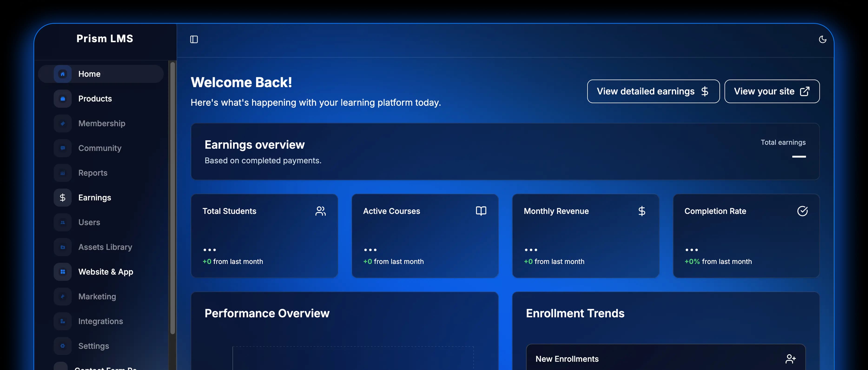Navigate to Community
This screenshot has height=370, width=868.
pos(101,148)
